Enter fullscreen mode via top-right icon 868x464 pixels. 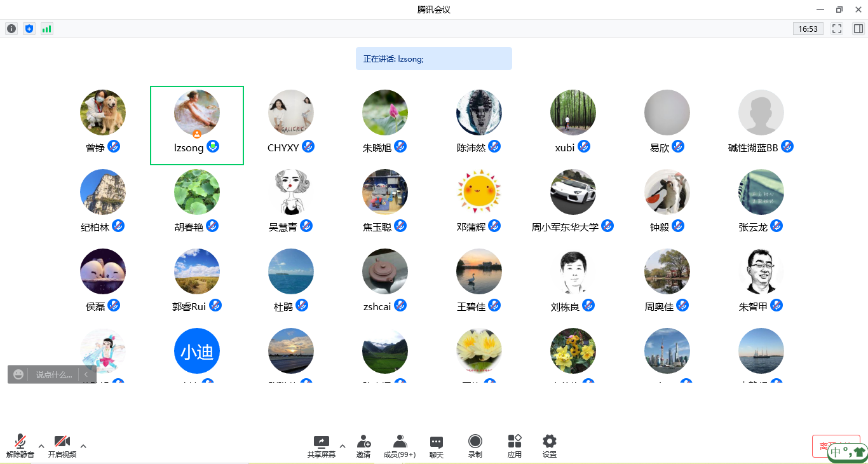tap(837, 29)
